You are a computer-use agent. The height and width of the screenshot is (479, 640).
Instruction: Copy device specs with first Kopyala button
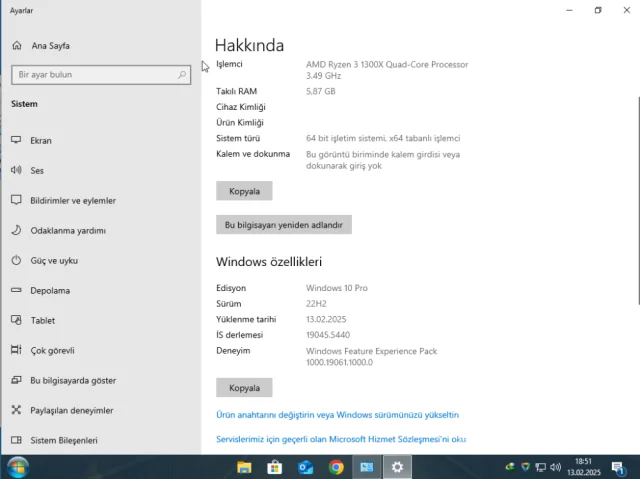(x=244, y=191)
